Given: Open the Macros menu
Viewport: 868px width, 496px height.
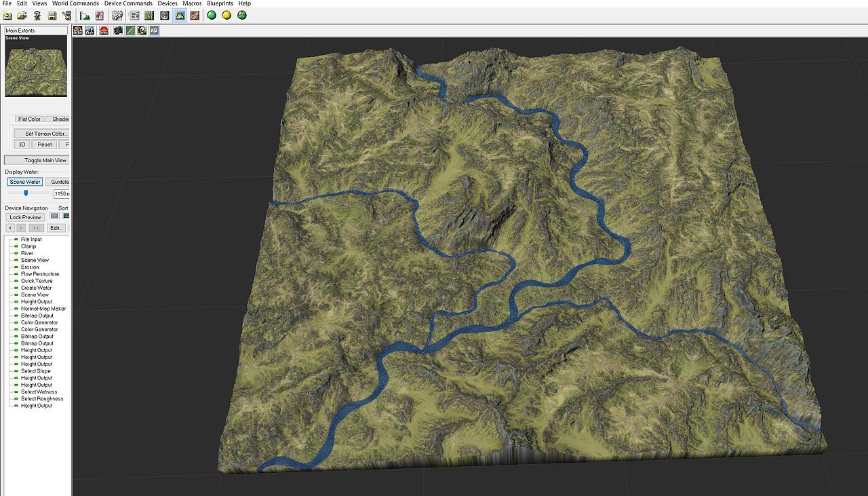Looking at the screenshot, I should [192, 3].
